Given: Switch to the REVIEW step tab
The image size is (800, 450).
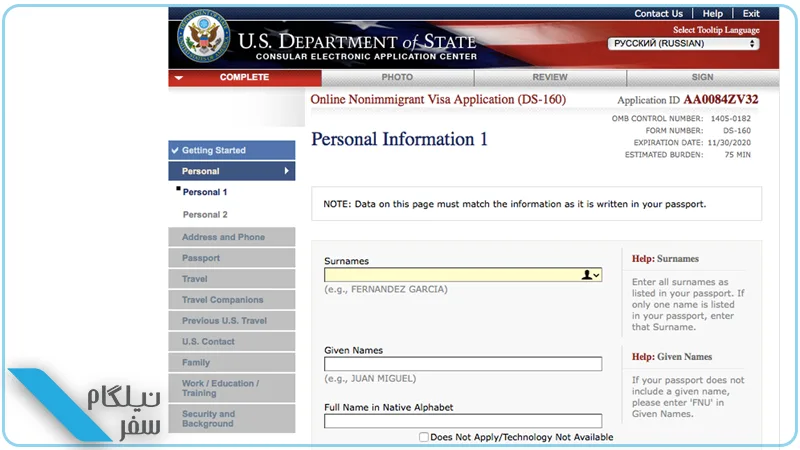Looking at the screenshot, I should point(550,77).
